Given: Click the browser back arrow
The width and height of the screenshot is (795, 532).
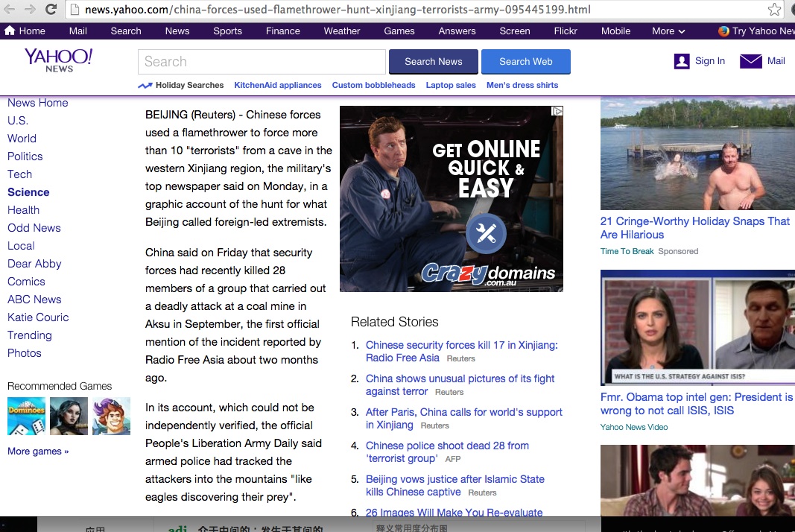Looking at the screenshot, I should click(x=10, y=9).
